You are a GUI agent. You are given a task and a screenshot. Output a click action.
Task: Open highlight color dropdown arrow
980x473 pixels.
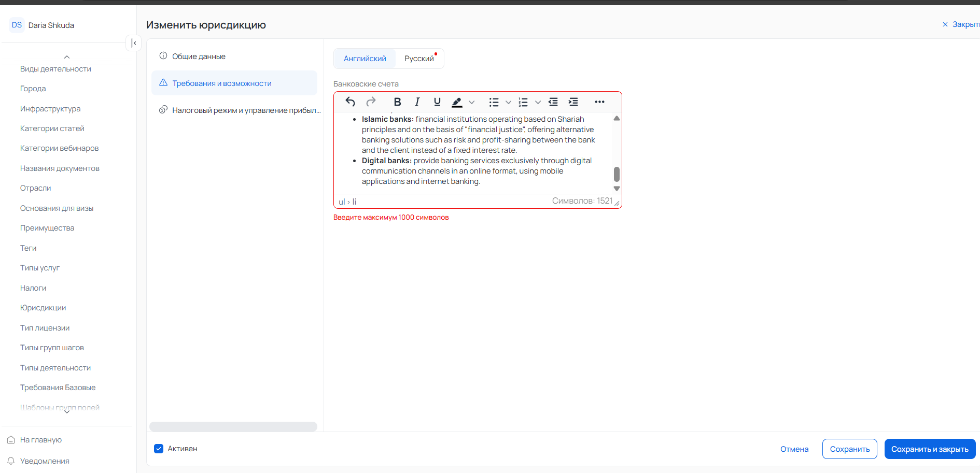[471, 102]
